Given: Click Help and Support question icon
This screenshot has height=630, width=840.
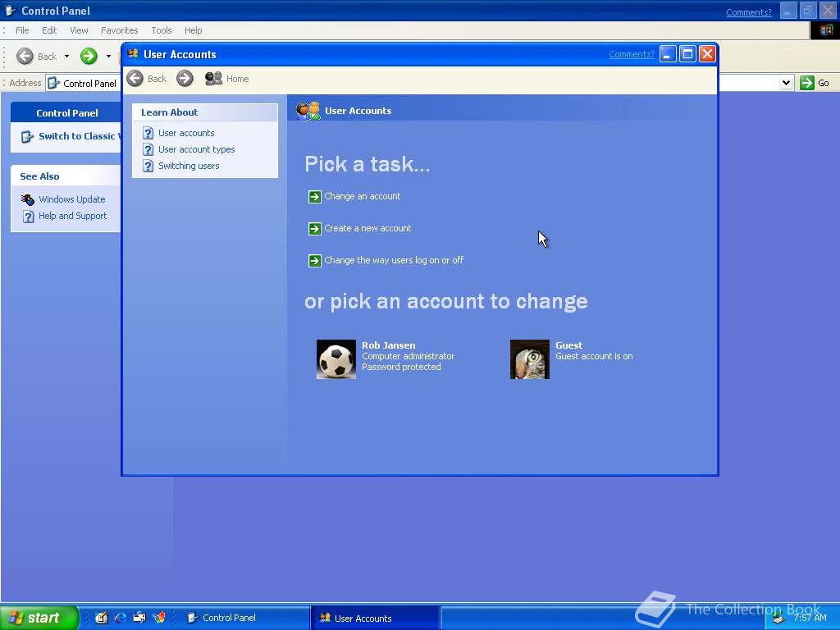Looking at the screenshot, I should [29, 217].
